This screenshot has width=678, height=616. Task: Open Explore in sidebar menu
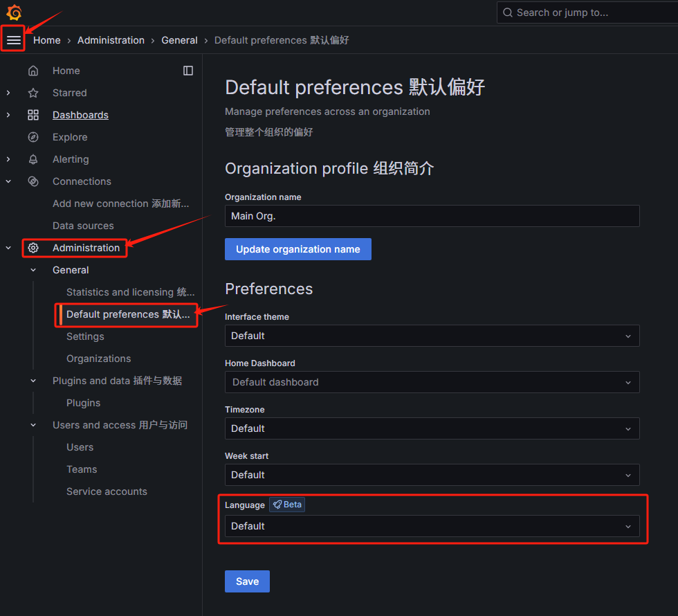pyautogui.click(x=70, y=137)
